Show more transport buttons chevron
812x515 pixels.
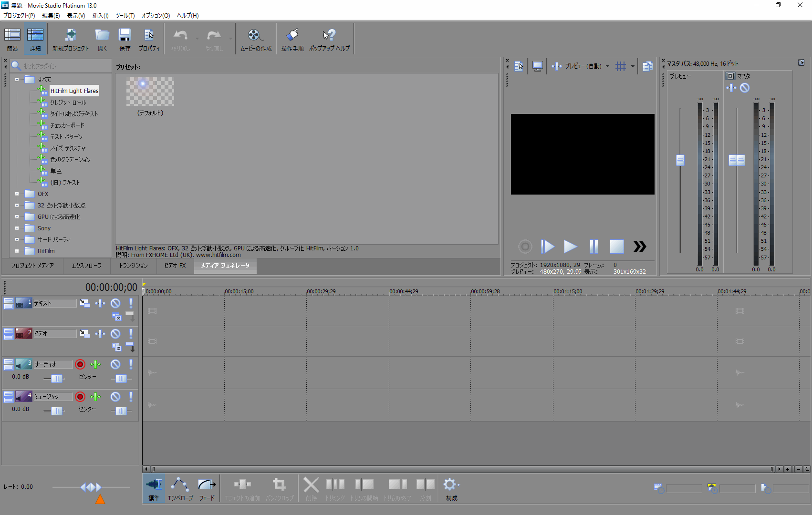click(640, 247)
